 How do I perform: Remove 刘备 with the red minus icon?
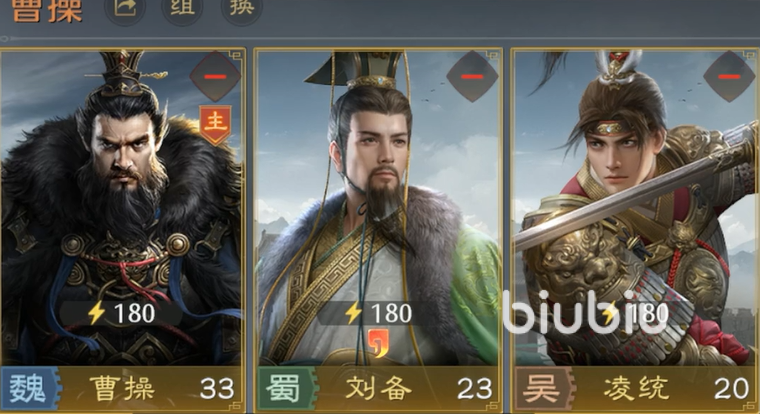point(472,76)
